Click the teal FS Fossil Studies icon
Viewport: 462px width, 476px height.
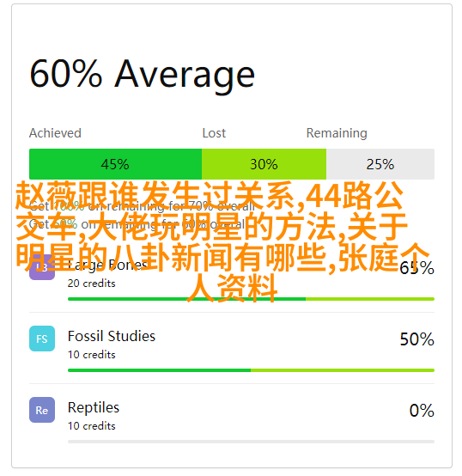42,339
